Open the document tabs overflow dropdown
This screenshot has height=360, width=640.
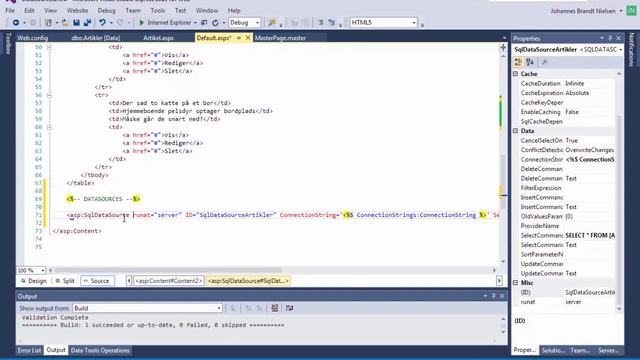pos(504,38)
